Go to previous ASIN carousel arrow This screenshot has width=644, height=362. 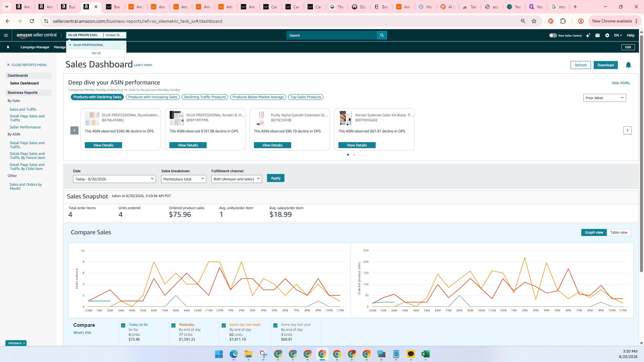(x=74, y=130)
